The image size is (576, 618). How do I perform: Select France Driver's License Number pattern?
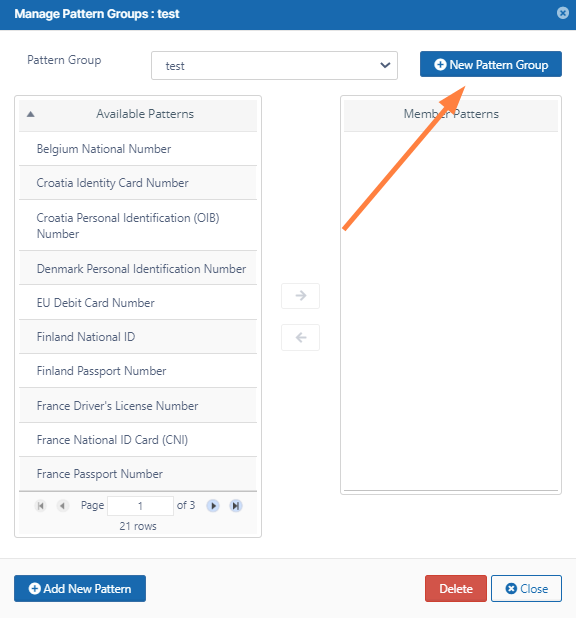click(x=138, y=406)
